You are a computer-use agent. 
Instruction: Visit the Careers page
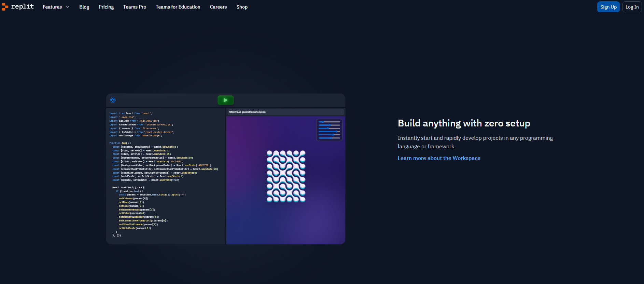218,7
